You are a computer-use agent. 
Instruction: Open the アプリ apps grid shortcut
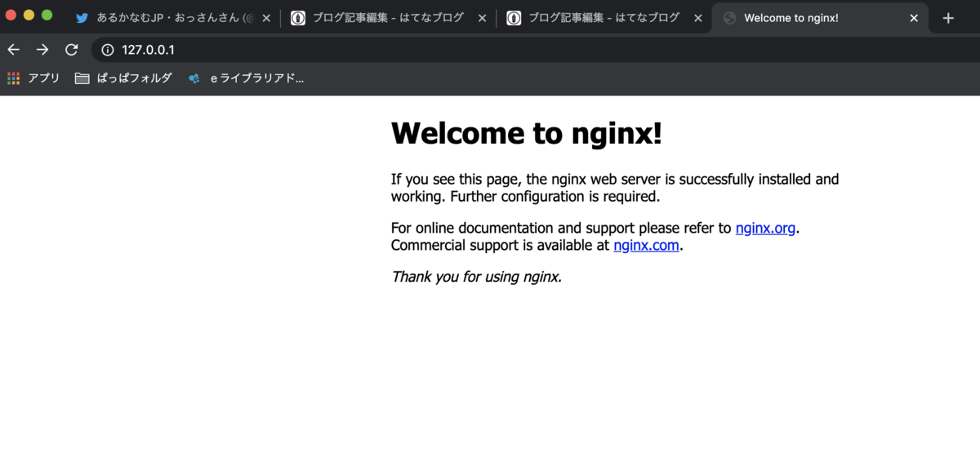[x=33, y=78]
